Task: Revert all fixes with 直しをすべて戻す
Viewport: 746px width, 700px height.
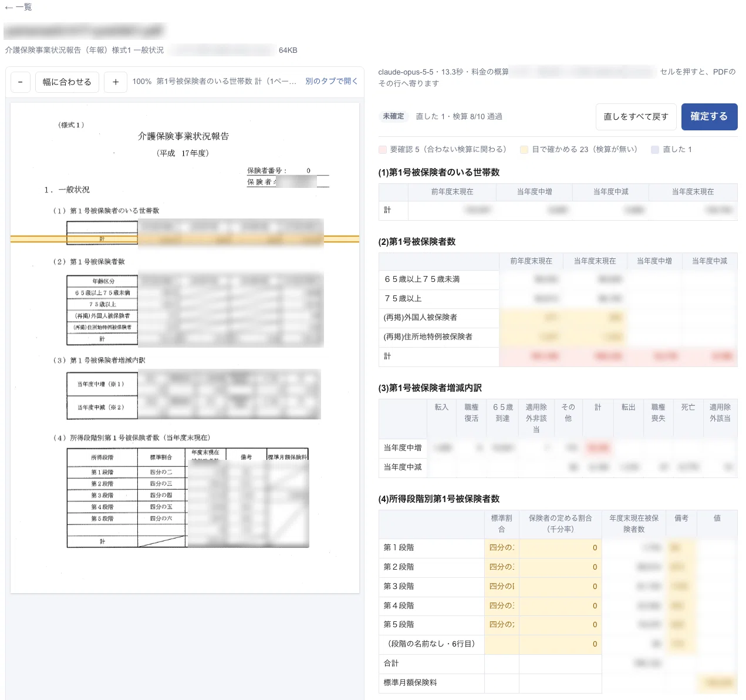Action: point(636,117)
